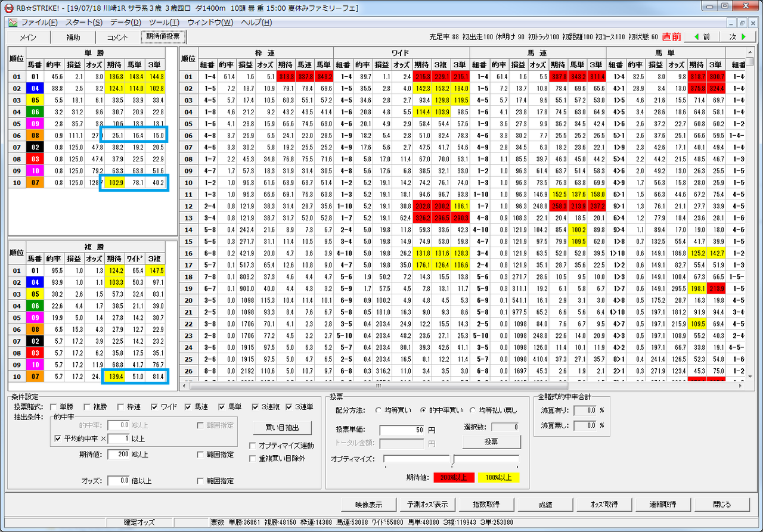Focus the 投票単価 amount field
The image size is (763, 532).
[x=402, y=430]
